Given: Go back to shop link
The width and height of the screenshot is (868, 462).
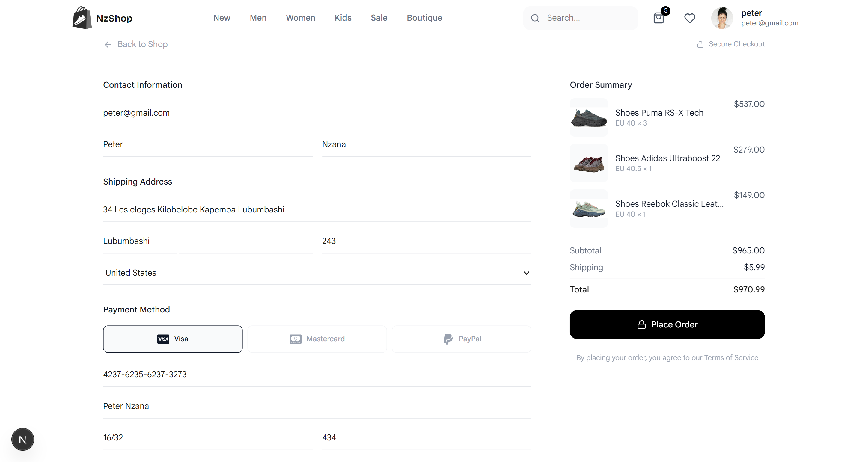Looking at the screenshot, I should pyautogui.click(x=135, y=44).
